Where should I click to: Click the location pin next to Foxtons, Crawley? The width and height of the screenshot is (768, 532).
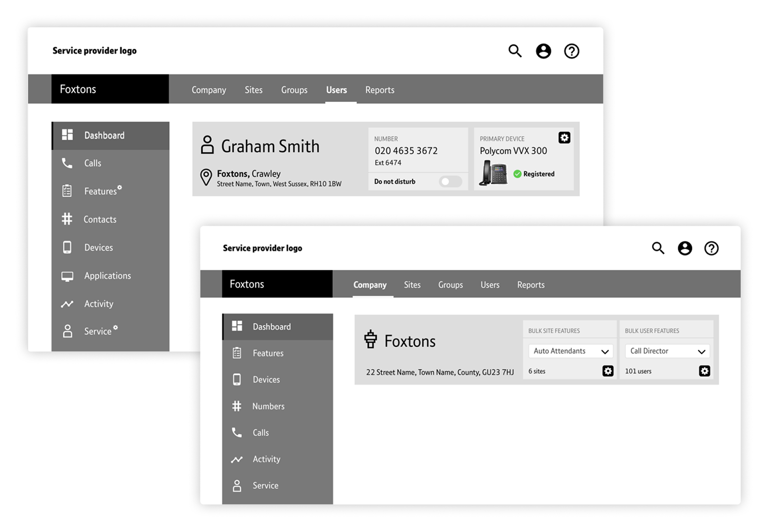click(206, 177)
